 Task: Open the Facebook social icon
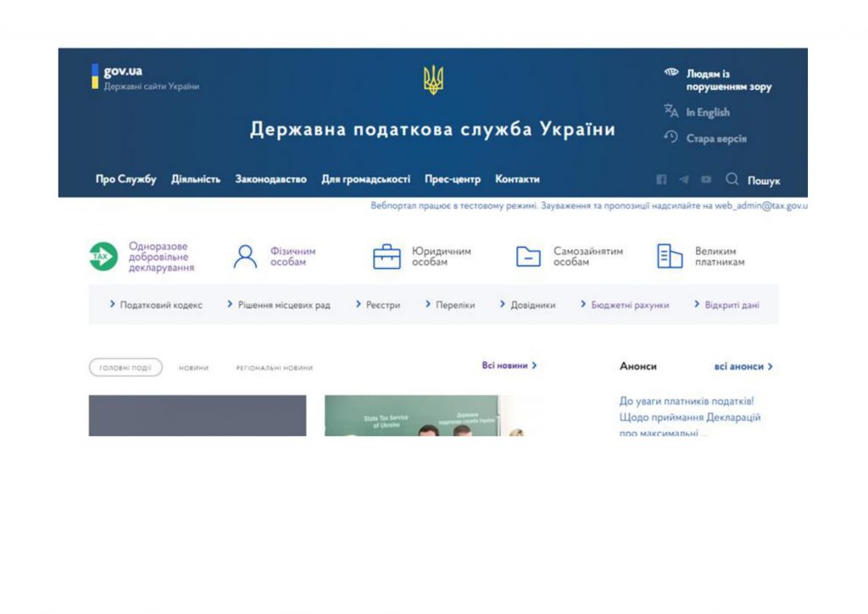pyautogui.click(x=661, y=180)
